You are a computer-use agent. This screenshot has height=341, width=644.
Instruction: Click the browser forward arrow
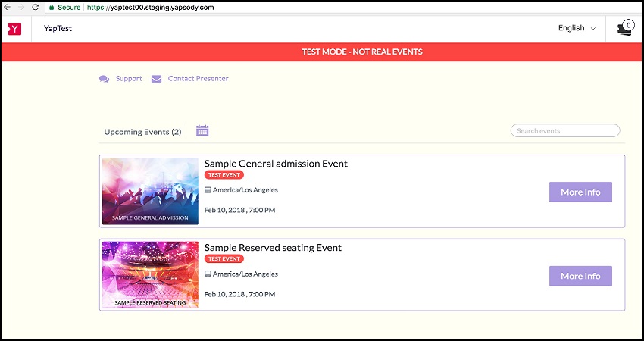coord(21,7)
